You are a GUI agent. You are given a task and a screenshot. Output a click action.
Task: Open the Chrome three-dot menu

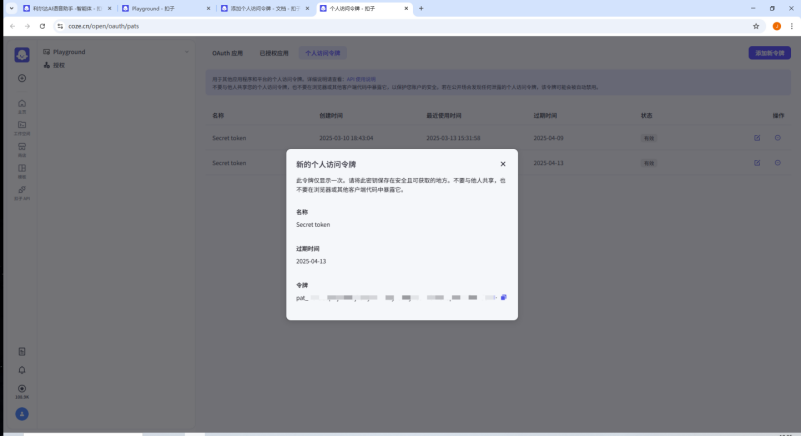(x=791, y=26)
